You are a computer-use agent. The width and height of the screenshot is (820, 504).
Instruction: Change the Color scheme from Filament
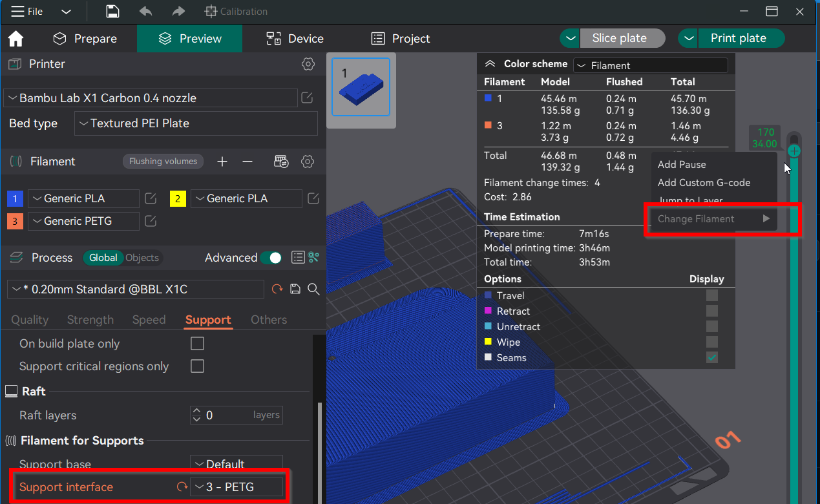[x=650, y=65]
